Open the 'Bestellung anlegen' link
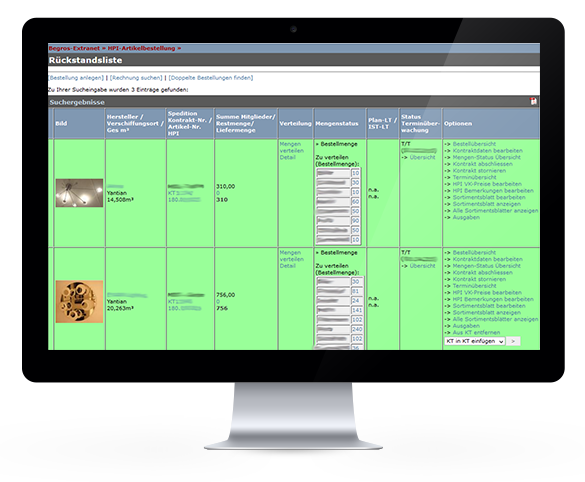The image size is (585, 482). tap(76, 78)
